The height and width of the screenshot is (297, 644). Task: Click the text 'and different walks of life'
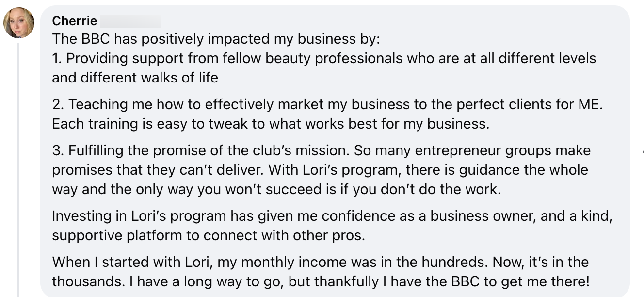point(135,77)
